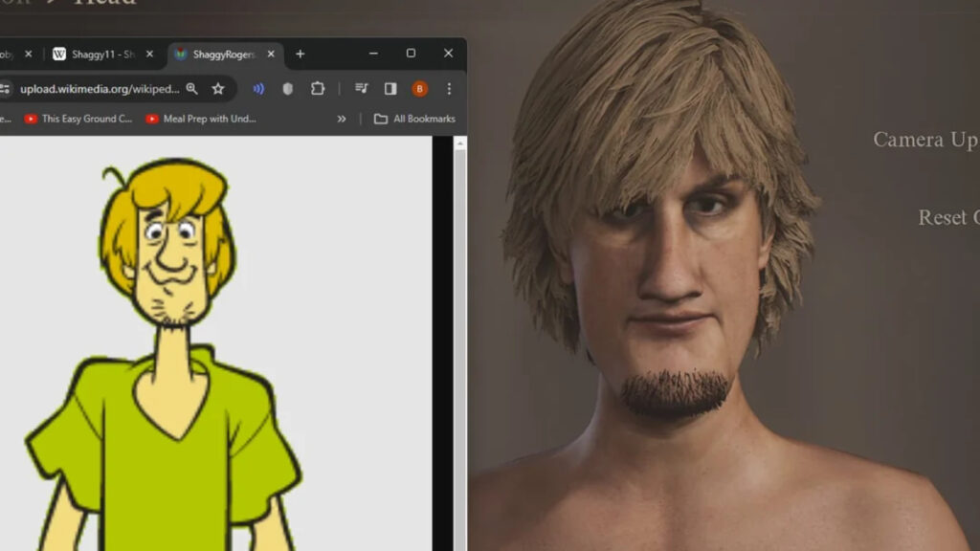
Task: Open the ad-blocker shield icon
Action: pos(287,89)
